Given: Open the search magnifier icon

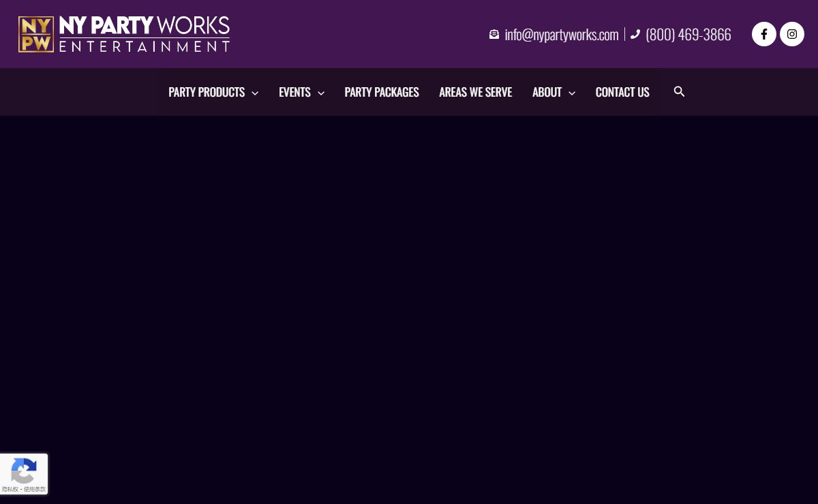Looking at the screenshot, I should pyautogui.click(x=679, y=91).
